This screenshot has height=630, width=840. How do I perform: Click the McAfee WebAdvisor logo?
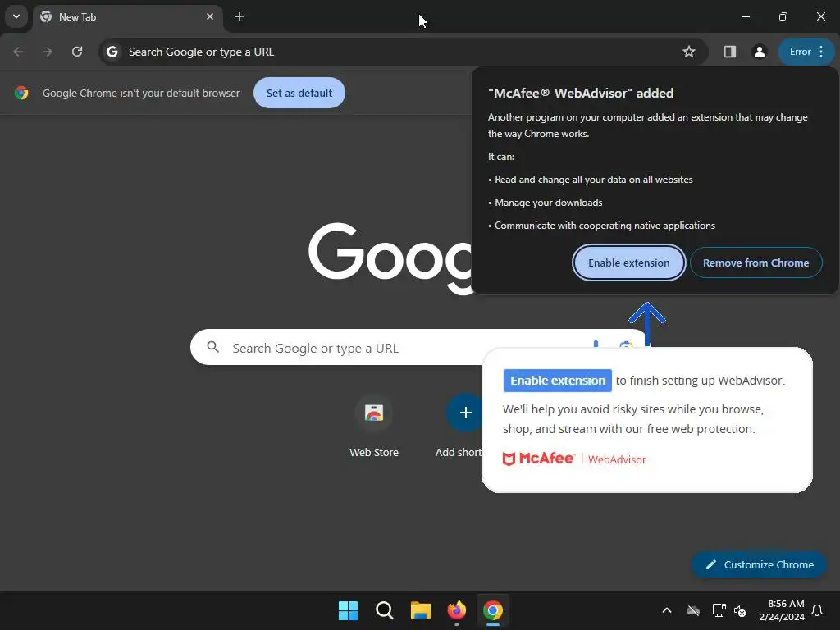coord(574,459)
